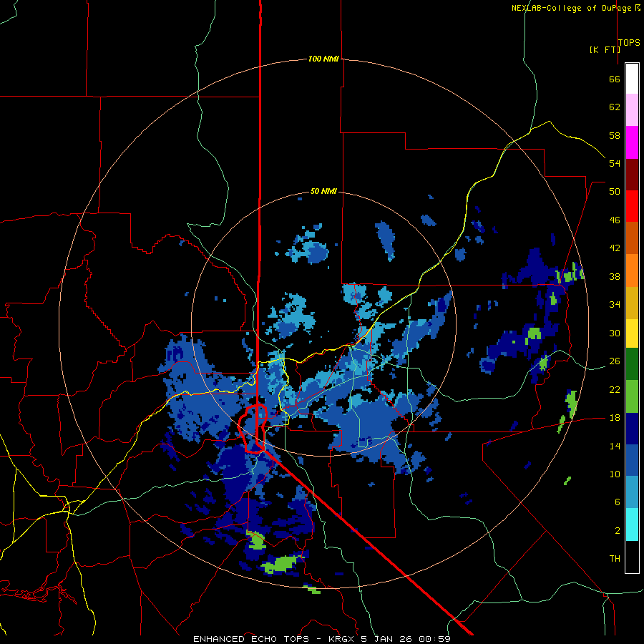Select the maroon swatch between 54 and 50

point(632,175)
